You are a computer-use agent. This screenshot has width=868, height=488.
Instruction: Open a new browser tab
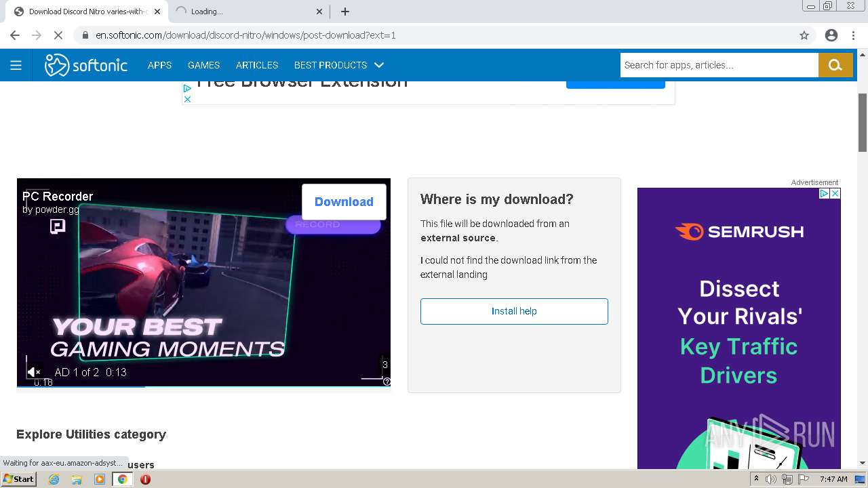point(344,12)
